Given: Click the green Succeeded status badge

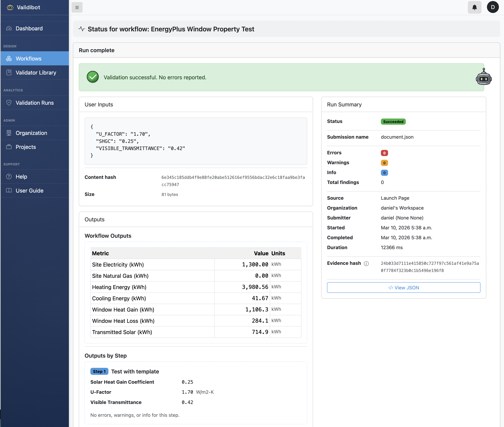Looking at the screenshot, I should coord(393,122).
